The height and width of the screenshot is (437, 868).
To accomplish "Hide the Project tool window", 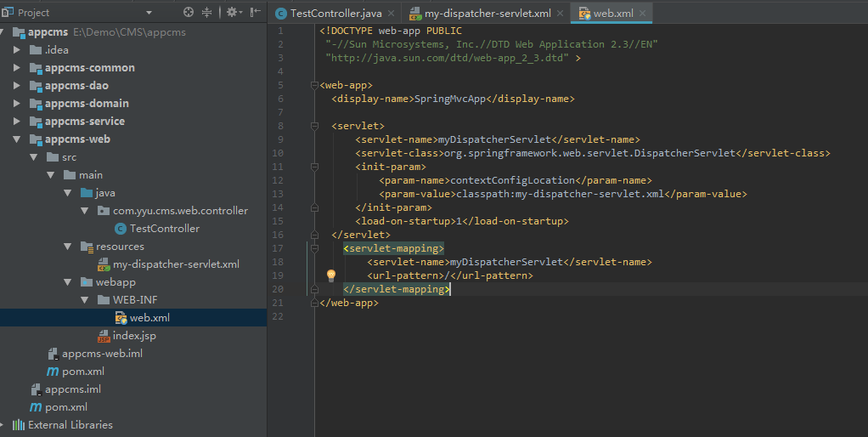I will tap(255, 13).
